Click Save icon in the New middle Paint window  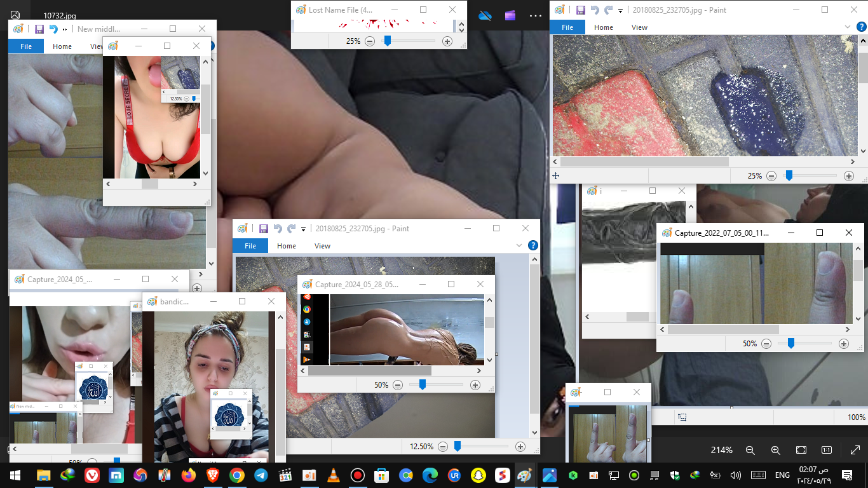pyautogui.click(x=39, y=29)
